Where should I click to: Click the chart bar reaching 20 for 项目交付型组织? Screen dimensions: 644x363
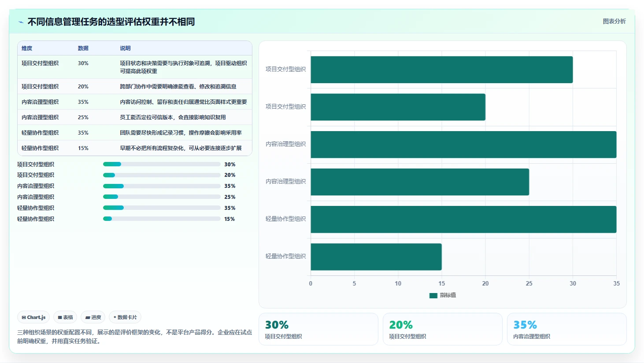click(398, 107)
